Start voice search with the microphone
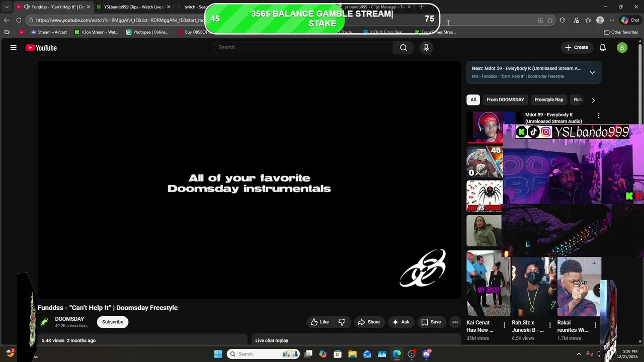The height and width of the screenshot is (362, 644). point(426,47)
